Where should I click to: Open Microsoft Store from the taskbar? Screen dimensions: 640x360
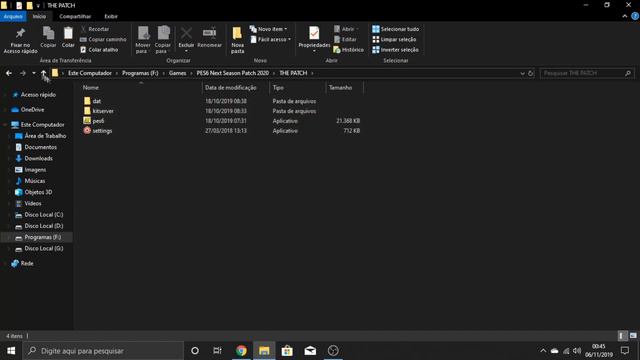(x=287, y=351)
